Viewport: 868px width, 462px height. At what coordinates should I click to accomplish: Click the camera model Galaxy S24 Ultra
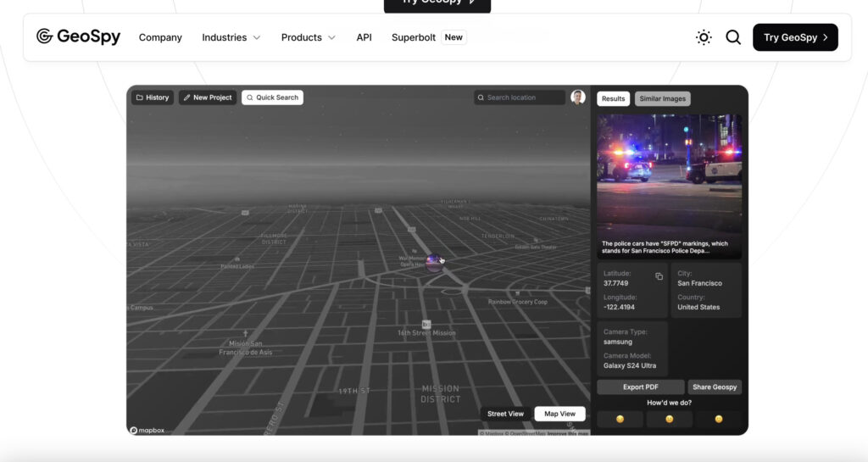630,365
